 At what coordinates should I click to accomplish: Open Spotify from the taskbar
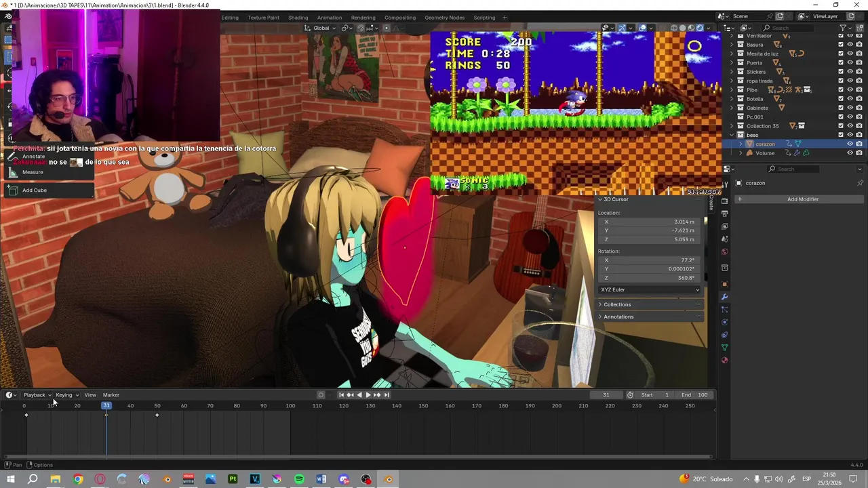(x=299, y=479)
